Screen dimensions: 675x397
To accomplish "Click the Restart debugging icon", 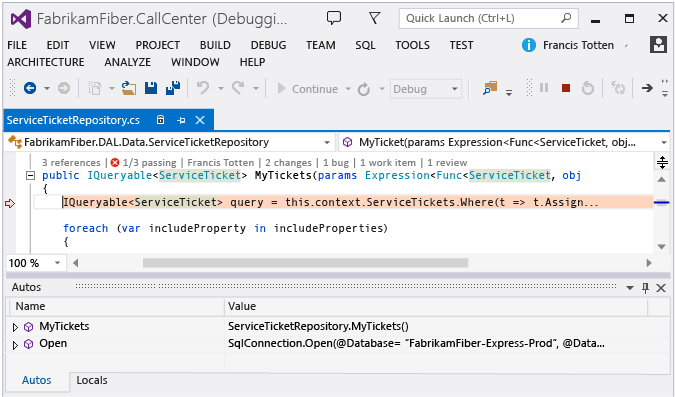I will [588, 88].
